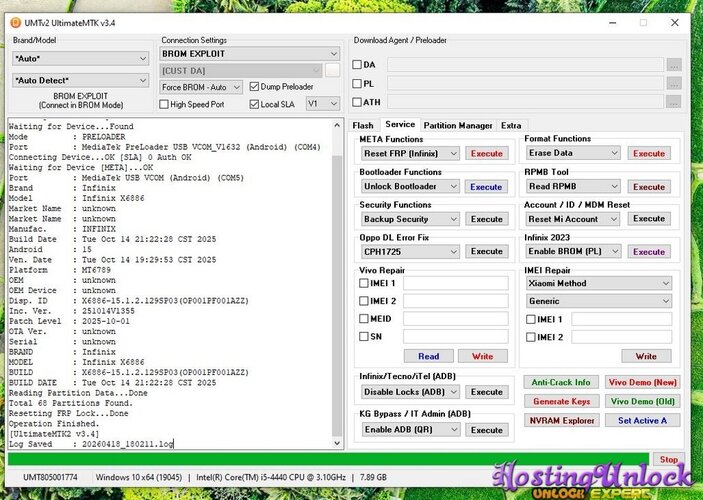Open Force BROM - Auto dropdown
This screenshot has width=703, height=500.
[201, 87]
